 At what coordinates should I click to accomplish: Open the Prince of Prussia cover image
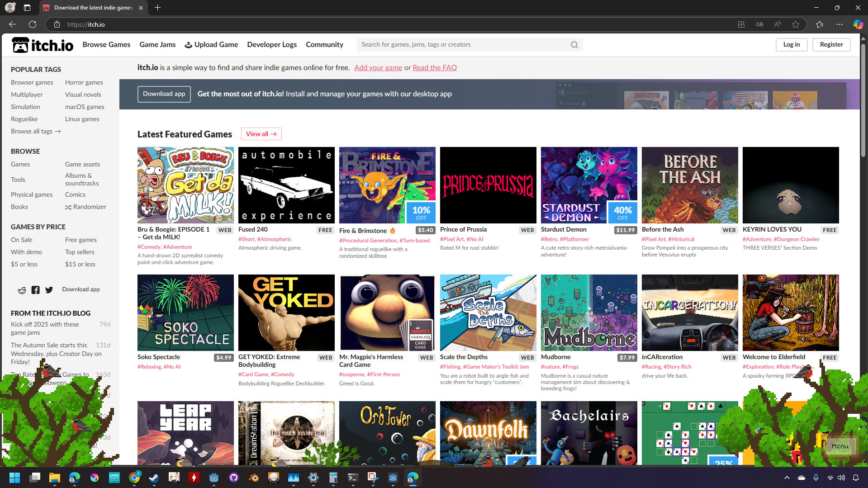pyautogui.click(x=488, y=185)
